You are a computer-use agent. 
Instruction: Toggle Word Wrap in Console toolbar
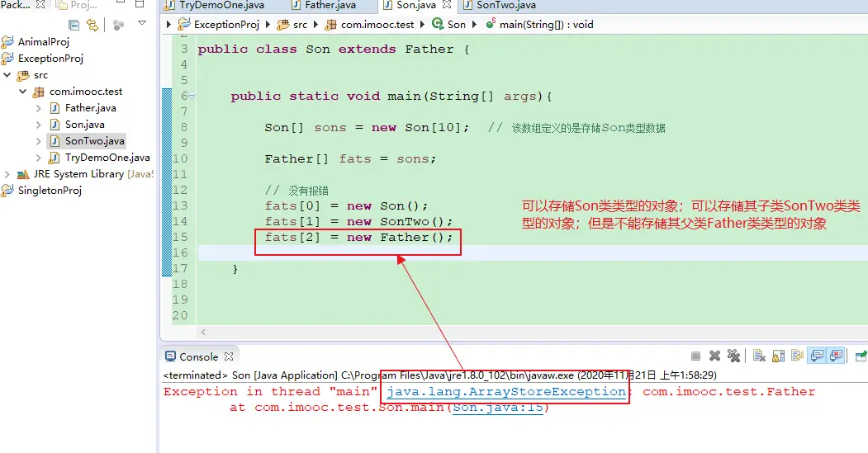tap(797, 356)
